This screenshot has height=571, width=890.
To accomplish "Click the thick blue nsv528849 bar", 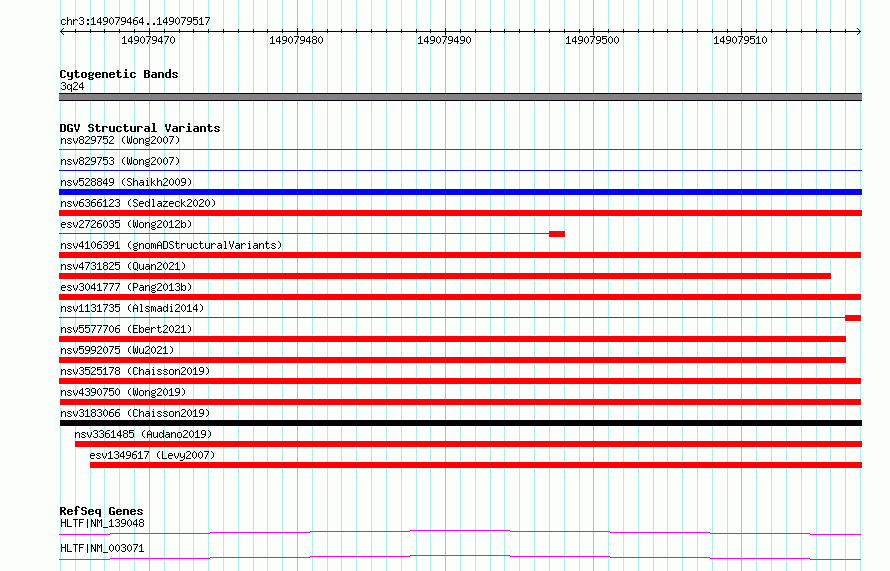I will (x=460, y=192).
